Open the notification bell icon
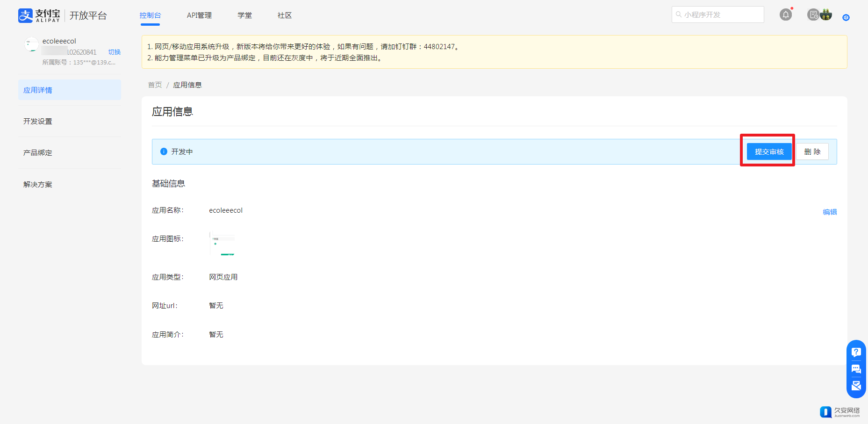Viewport: 868px width, 424px height. click(786, 15)
